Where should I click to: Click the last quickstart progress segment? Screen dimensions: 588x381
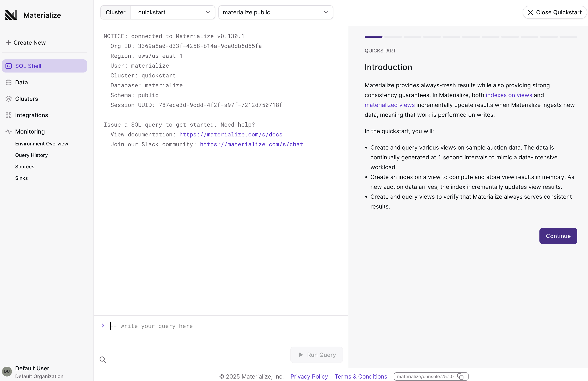[x=569, y=37]
